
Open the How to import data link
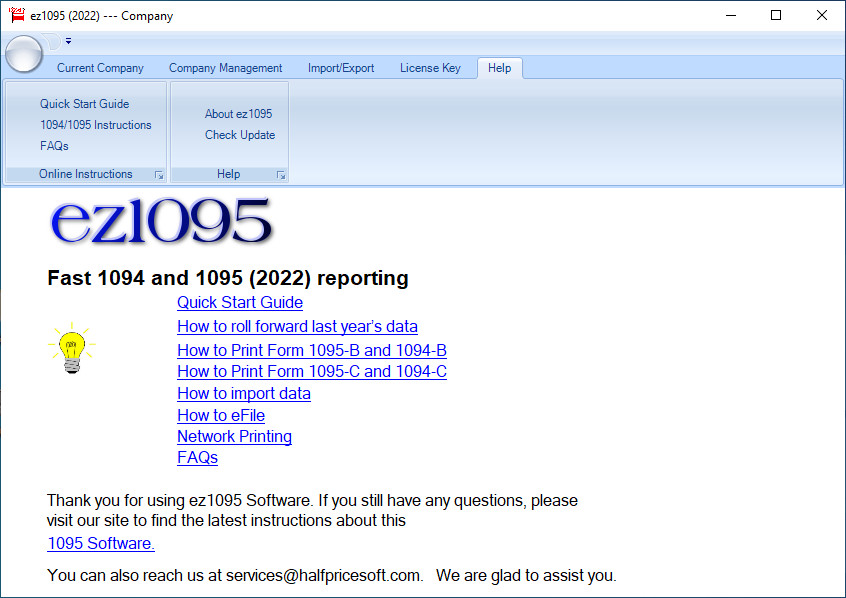(x=244, y=393)
